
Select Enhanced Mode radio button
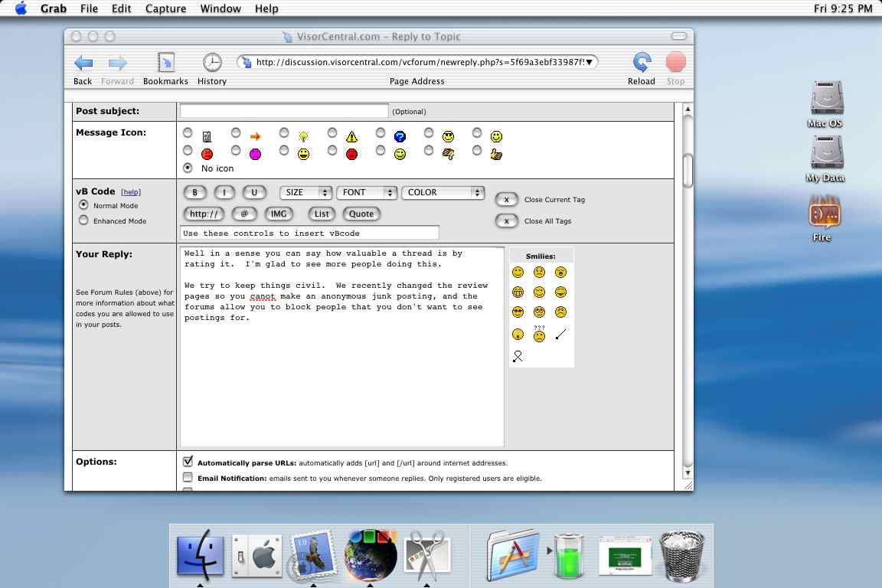(x=84, y=220)
